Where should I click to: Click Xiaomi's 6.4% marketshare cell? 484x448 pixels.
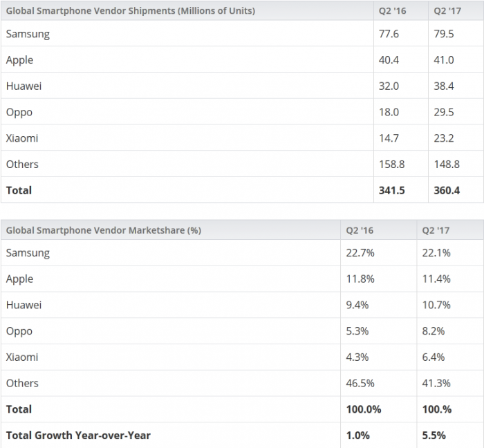coord(434,357)
